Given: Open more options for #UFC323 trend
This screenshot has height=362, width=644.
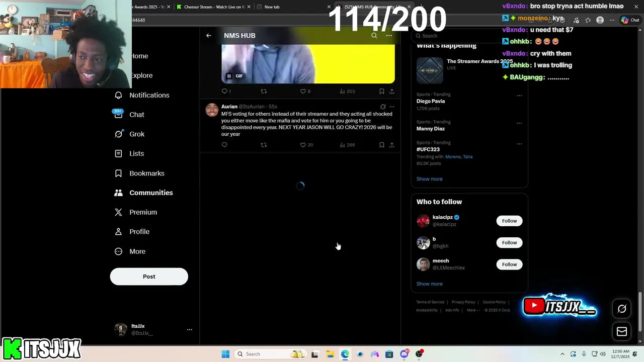Looking at the screenshot, I should (519, 144).
